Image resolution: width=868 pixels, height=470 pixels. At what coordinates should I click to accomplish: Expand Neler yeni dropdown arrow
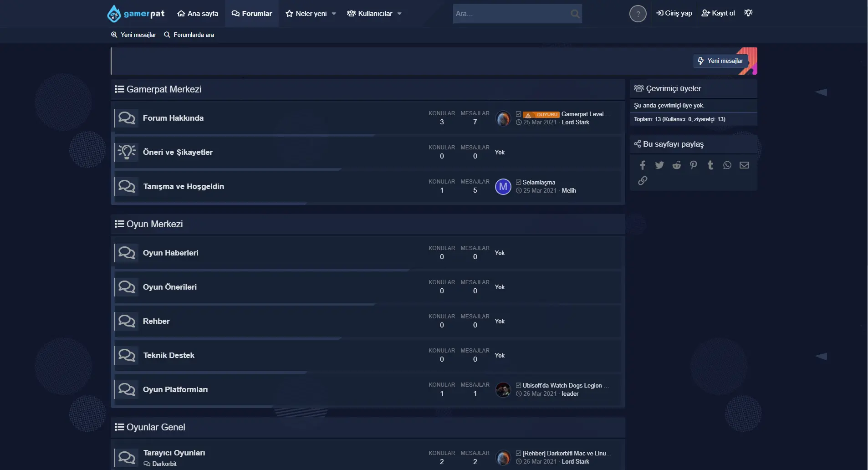point(334,14)
